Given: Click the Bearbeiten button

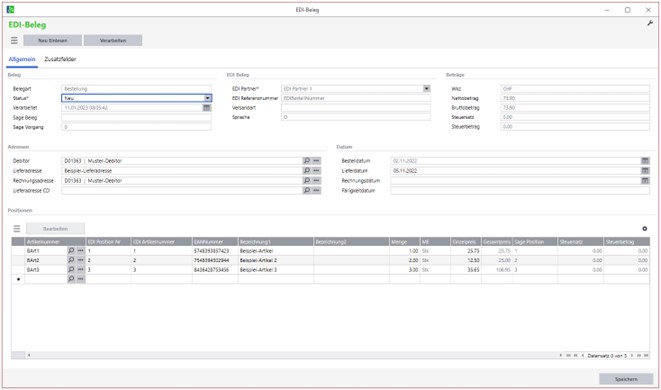Looking at the screenshot, I should (x=55, y=229).
